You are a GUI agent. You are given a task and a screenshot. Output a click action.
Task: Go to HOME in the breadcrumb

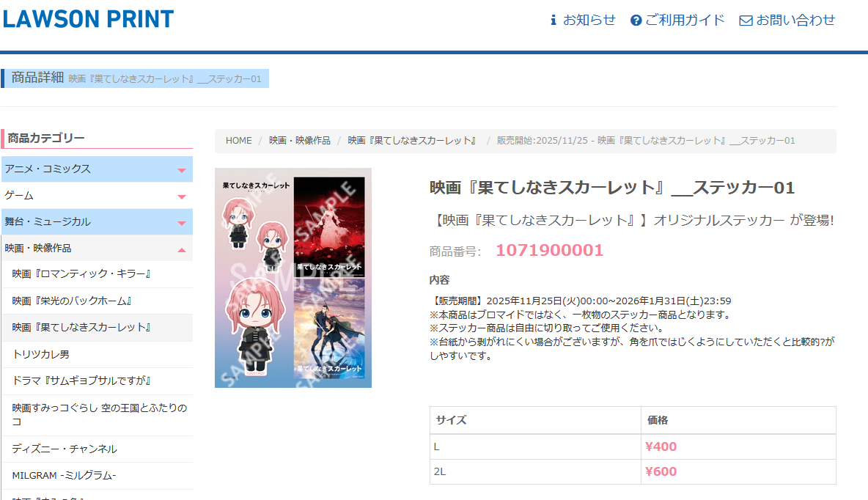coord(238,141)
